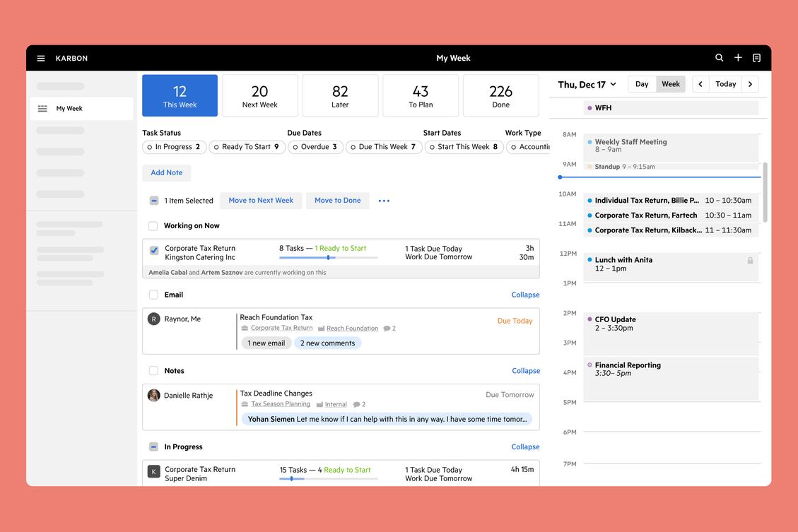Open the Tax Season Planning link
This screenshot has width=798, height=532.
pos(281,404)
